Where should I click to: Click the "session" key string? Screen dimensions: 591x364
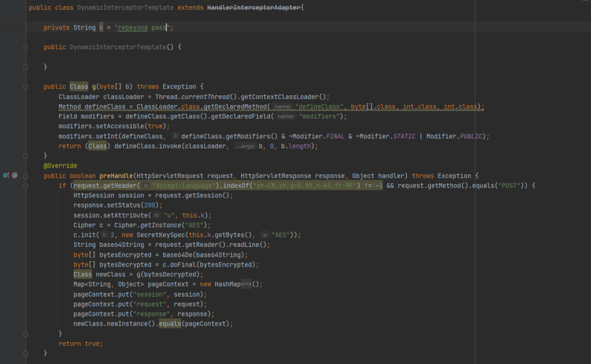pos(149,294)
